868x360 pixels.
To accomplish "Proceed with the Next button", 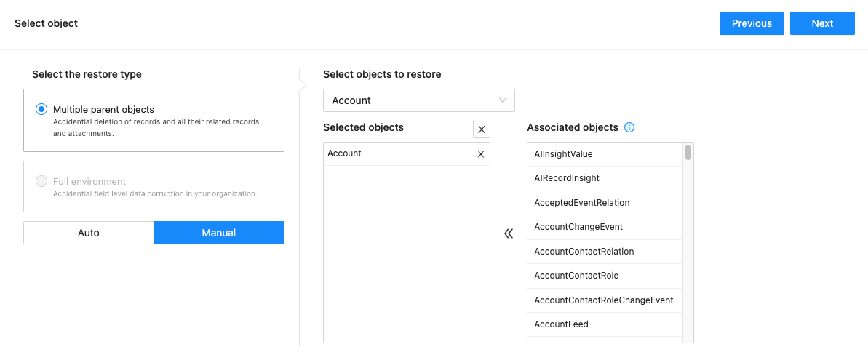I will [822, 23].
